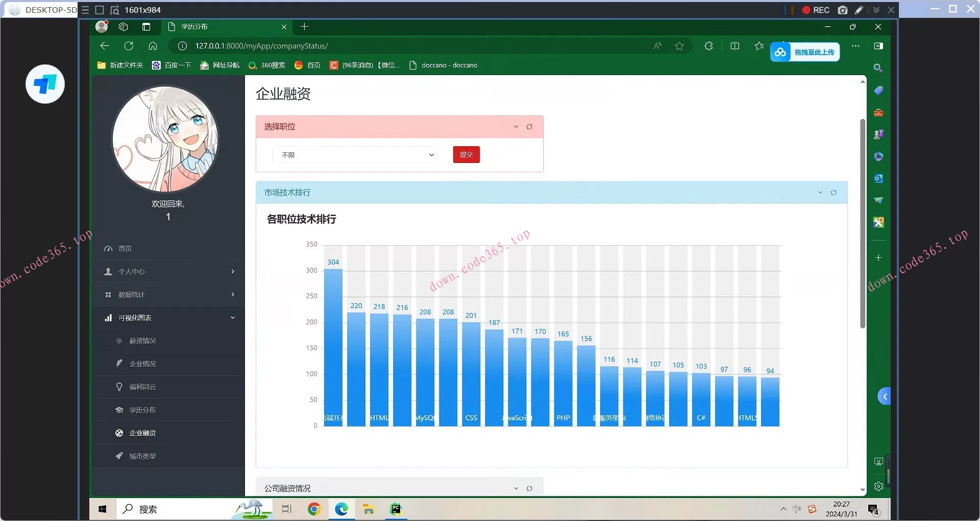Click the browser home icon
This screenshot has height=521, width=980.
(153, 46)
